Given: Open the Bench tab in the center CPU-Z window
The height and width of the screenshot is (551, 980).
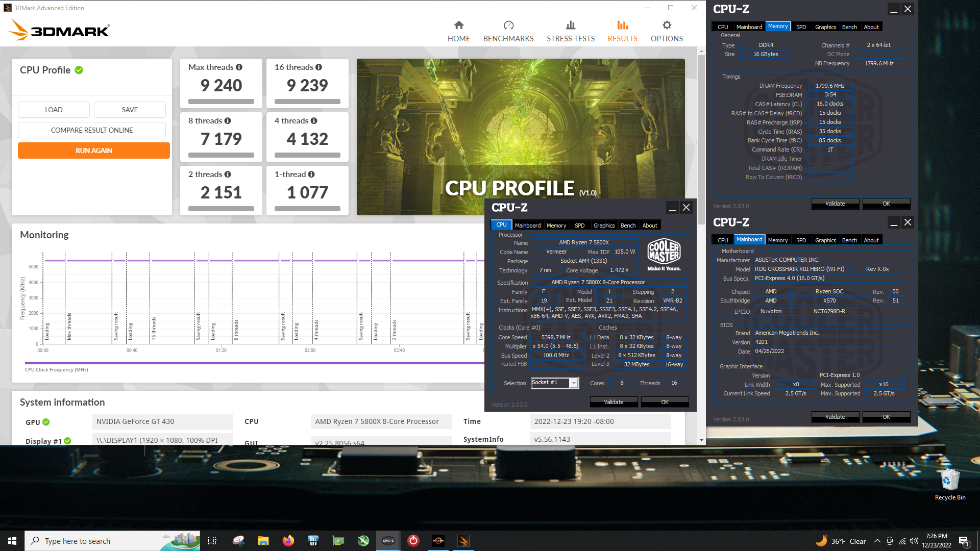Looking at the screenshot, I should pyautogui.click(x=628, y=225).
